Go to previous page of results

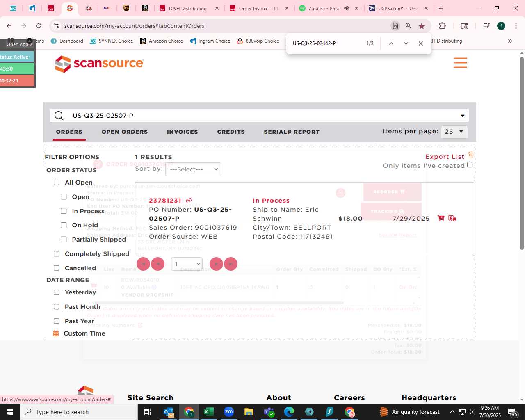point(158,264)
